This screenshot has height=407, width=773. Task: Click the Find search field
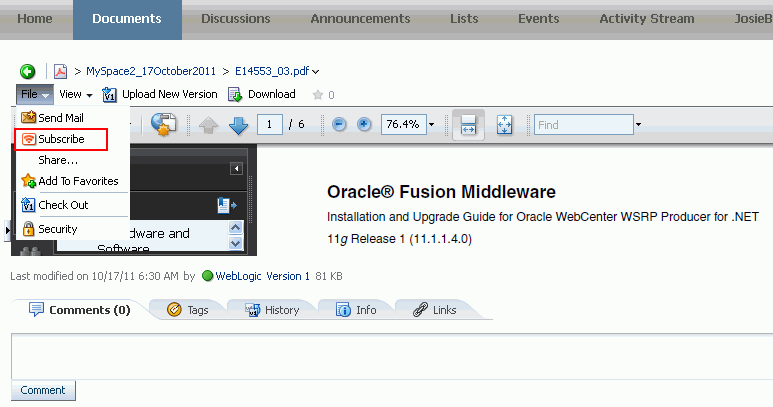click(584, 125)
